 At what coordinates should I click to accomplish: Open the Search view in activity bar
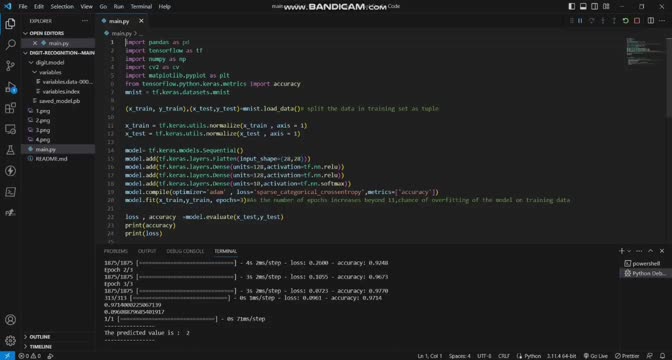point(10,45)
